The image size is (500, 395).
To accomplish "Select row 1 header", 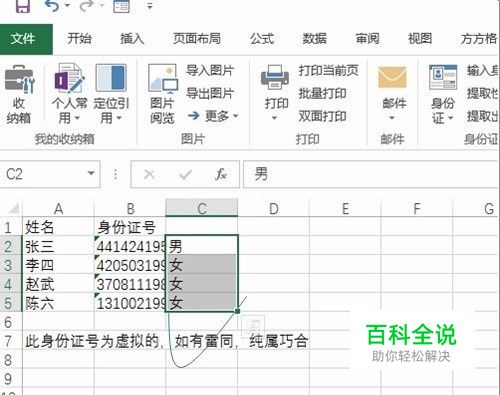I will pos(11,227).
